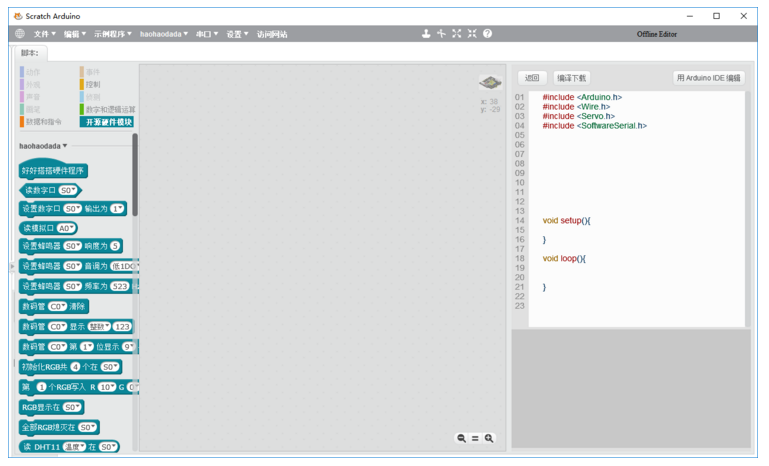
Task: Open the 设置 menu
Action: 237,34
